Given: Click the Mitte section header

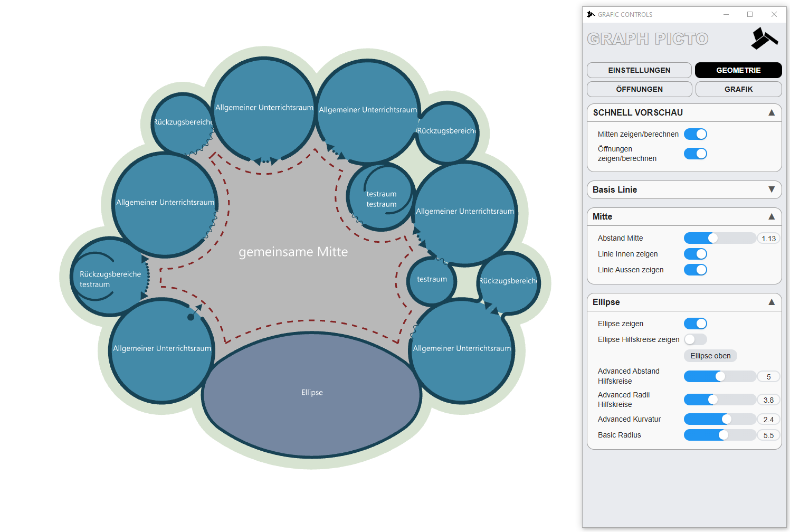Looking at the screenshot, I should (x=684, y=216).
